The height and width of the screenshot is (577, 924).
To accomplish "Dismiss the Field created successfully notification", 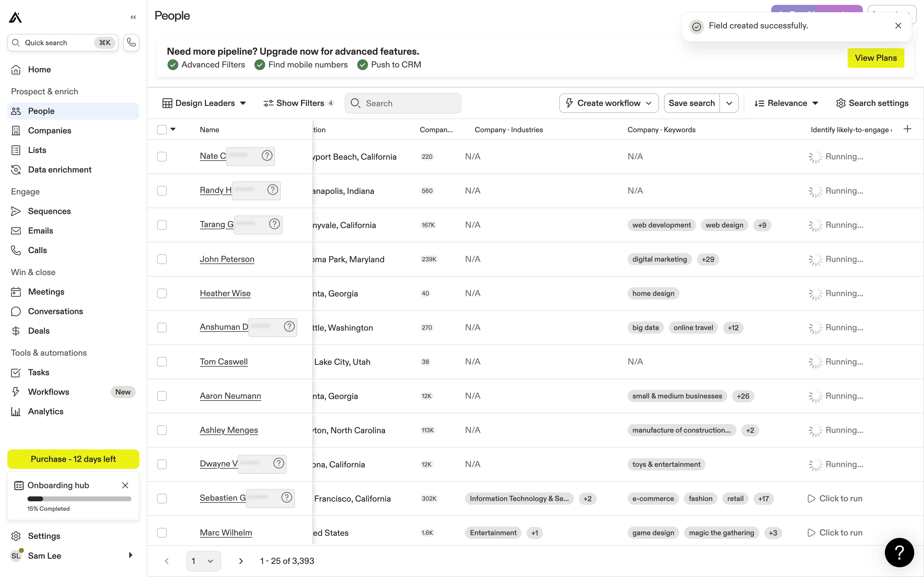I will pos(898,26).
